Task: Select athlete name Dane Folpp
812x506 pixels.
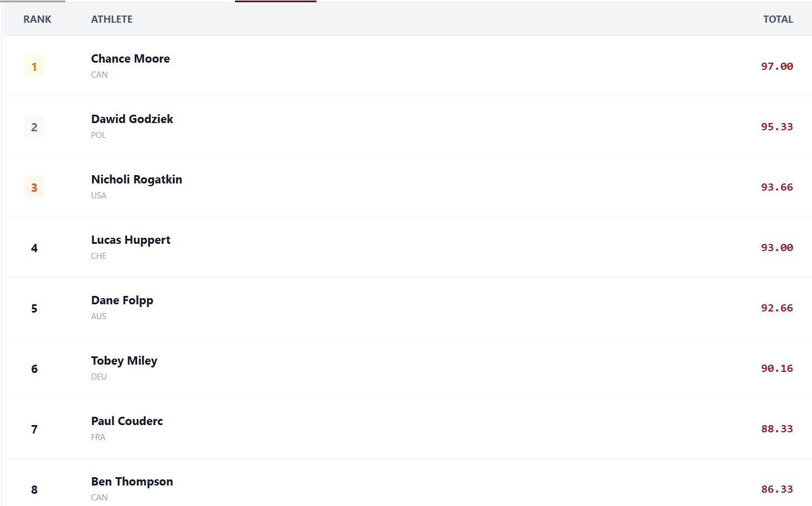Action: 122,300
